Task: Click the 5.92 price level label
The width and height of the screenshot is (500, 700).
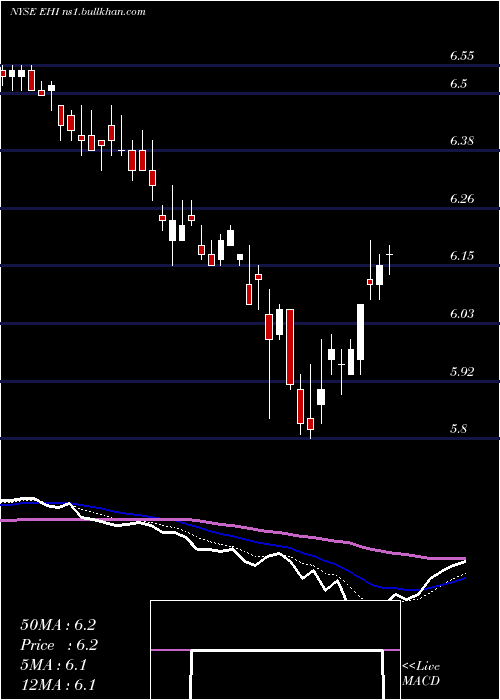Action: [x=462, y=371]
